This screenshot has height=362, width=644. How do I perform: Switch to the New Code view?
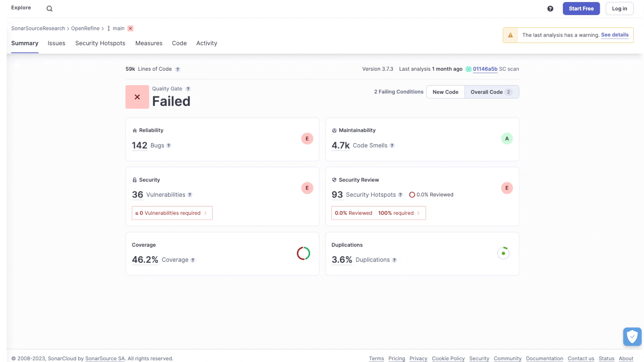pos(445,92)
